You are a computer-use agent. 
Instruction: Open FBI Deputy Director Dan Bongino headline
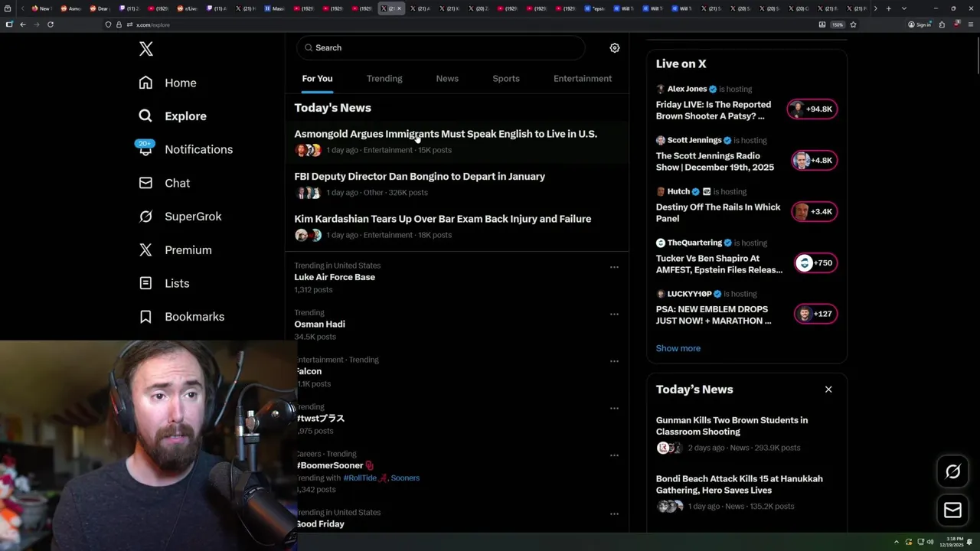[x=420, y=177]
